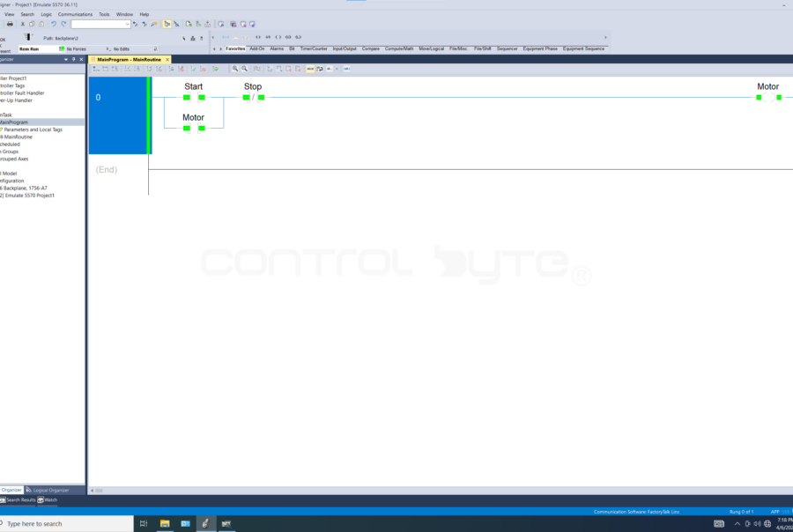
Task: Click the Copy icon in the toolbar
Action: pyautogui.click(x=32, y=24)
